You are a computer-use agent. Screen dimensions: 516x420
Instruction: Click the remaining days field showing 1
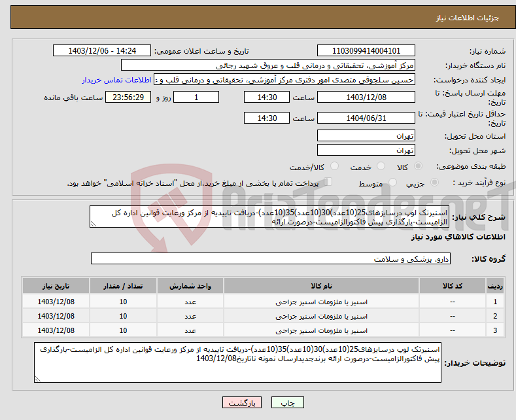click(x=196, y=97)
